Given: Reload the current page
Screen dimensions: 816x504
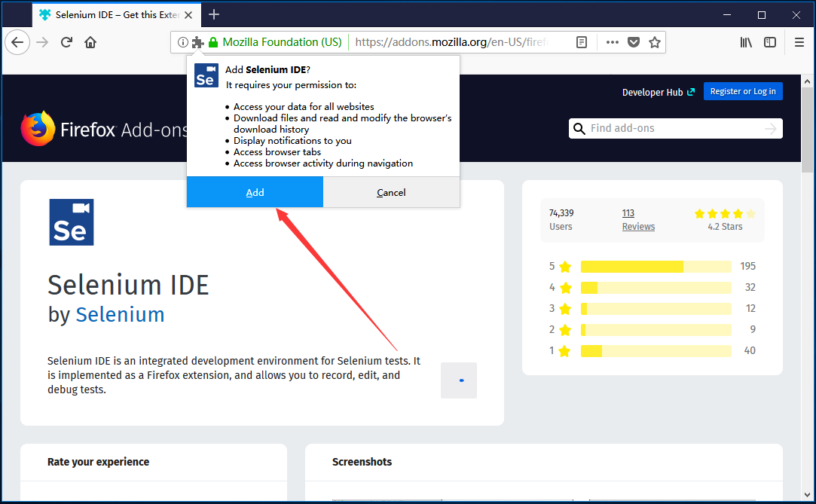Looking at the screenshot, I should 66,42.
